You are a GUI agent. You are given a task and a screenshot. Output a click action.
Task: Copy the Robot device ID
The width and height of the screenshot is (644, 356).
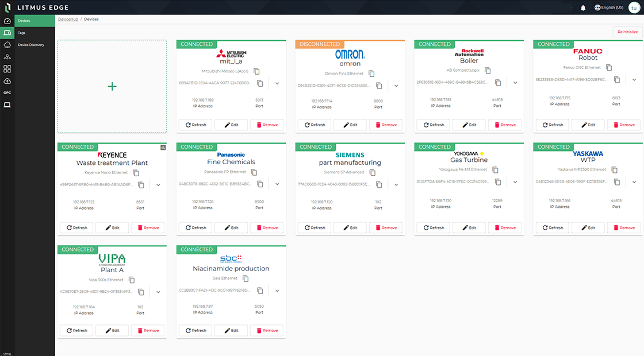click(617, 80)
